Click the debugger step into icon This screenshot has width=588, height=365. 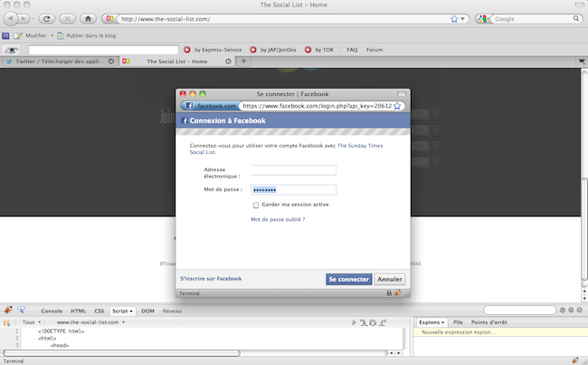click(364, 322)
